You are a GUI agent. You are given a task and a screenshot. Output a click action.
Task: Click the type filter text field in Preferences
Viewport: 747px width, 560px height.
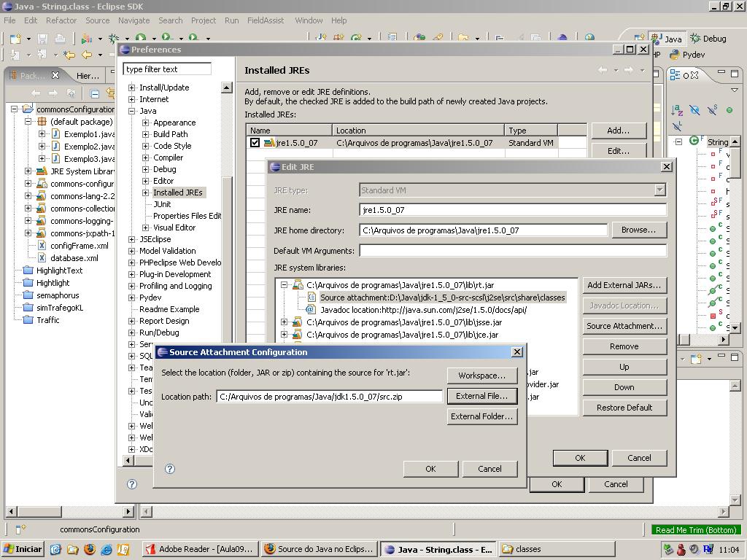[167, 69]
